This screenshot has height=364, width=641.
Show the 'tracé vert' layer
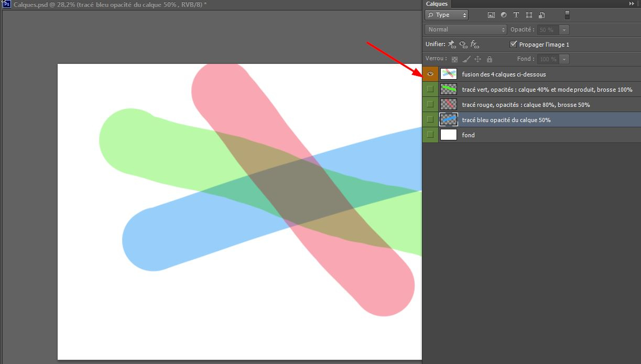[430, 90]
